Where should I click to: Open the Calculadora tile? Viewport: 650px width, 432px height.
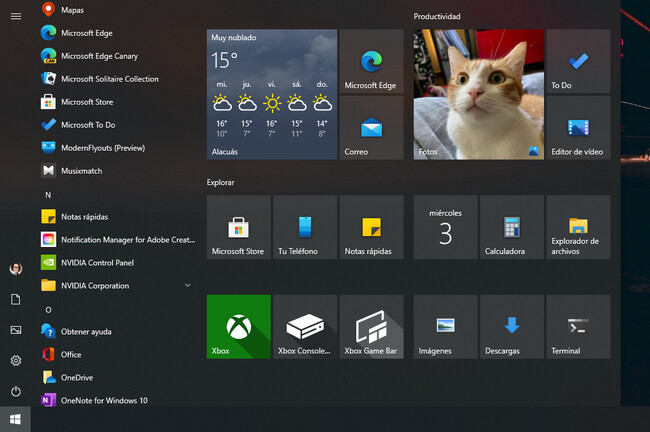[512, 227]
